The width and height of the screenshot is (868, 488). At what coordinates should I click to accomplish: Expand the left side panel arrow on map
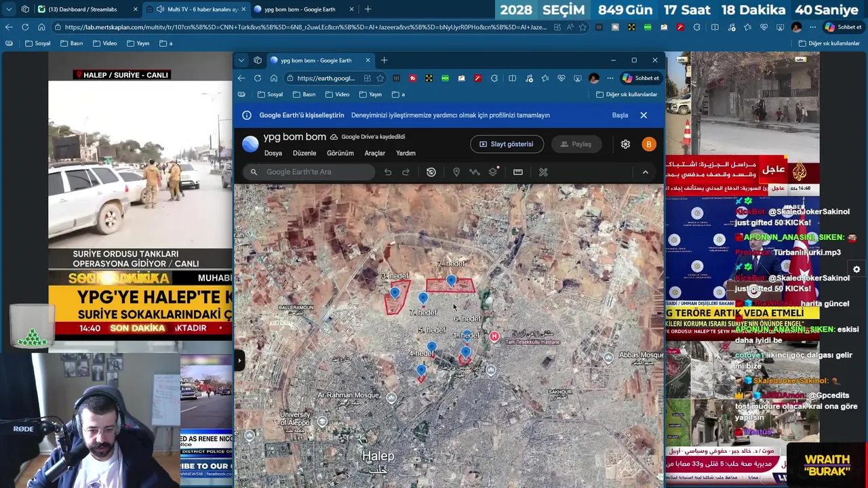(239, 360)
